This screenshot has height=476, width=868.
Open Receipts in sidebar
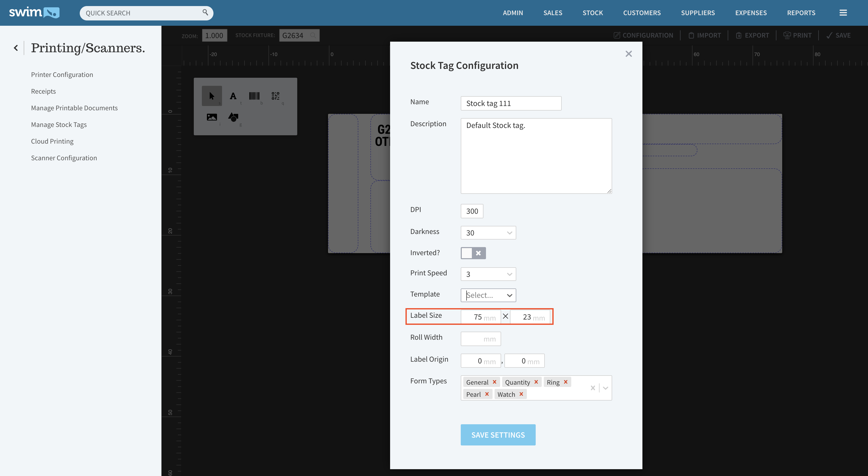[x=43, y=91]
